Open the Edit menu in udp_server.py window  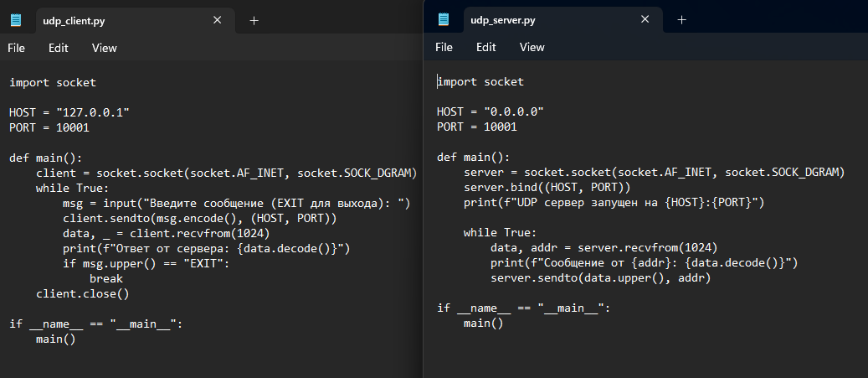[486, 47]
